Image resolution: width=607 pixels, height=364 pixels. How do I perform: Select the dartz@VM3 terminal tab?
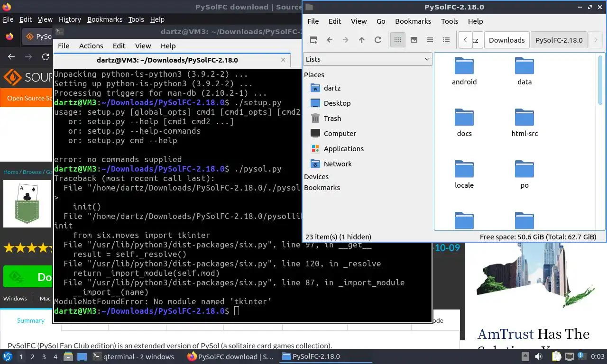pos(172,60)
